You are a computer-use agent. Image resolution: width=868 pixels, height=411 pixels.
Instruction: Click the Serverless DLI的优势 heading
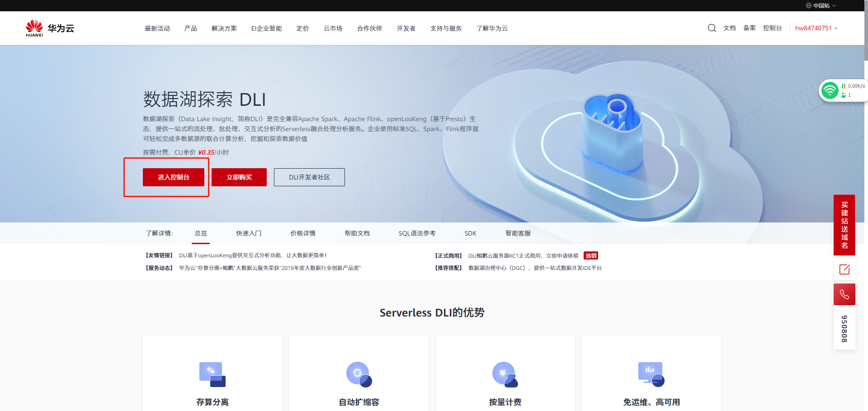pos(432,312)
